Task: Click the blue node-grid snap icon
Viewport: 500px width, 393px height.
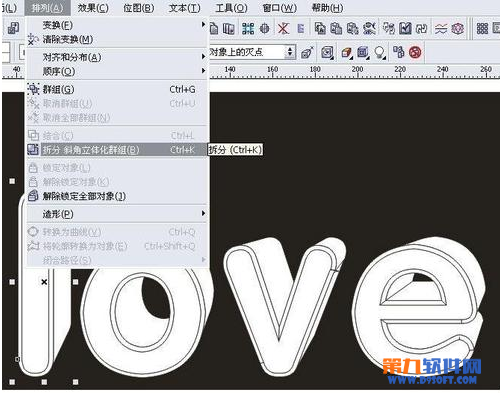Action: pyautogui.click(x=248, y=28)
